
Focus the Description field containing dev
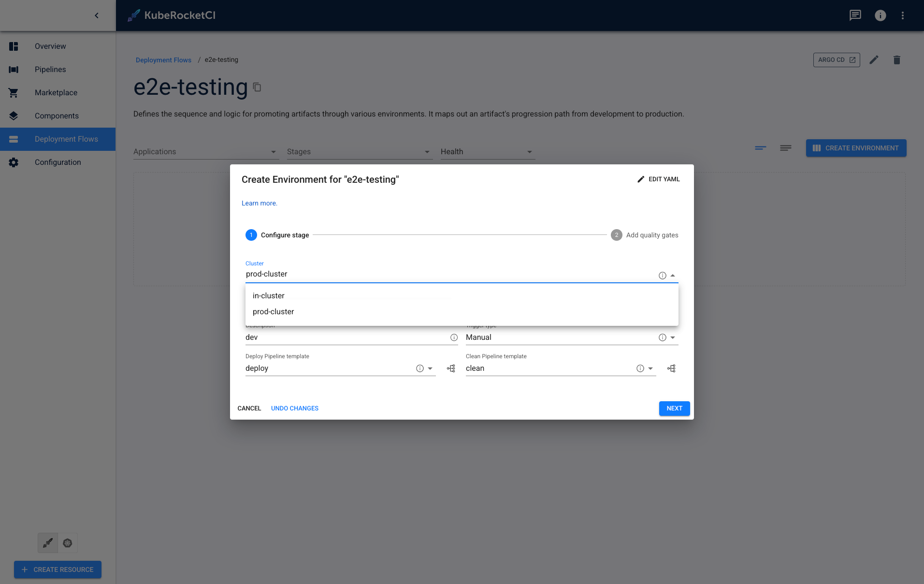pyautogui.click(x=347, y=337)
